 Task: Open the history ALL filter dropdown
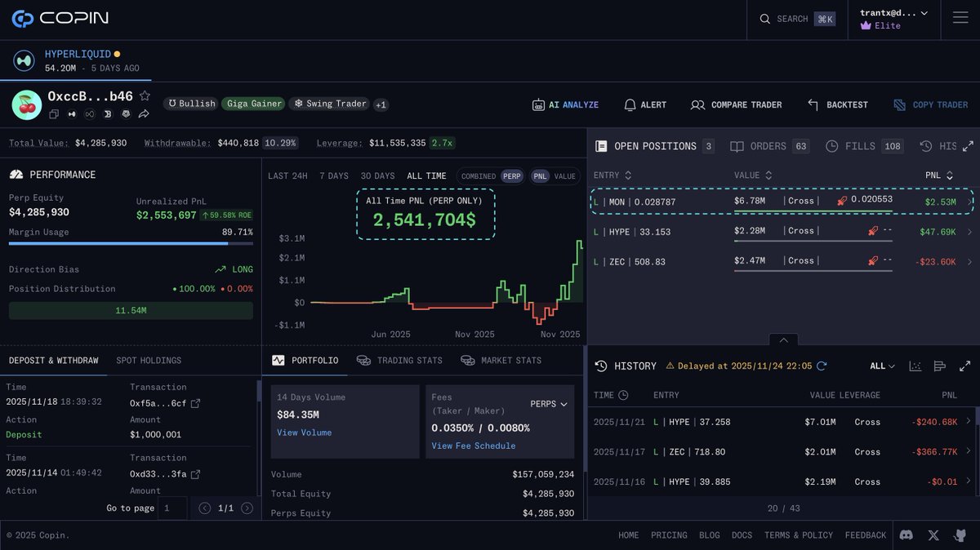click(882, 366)
